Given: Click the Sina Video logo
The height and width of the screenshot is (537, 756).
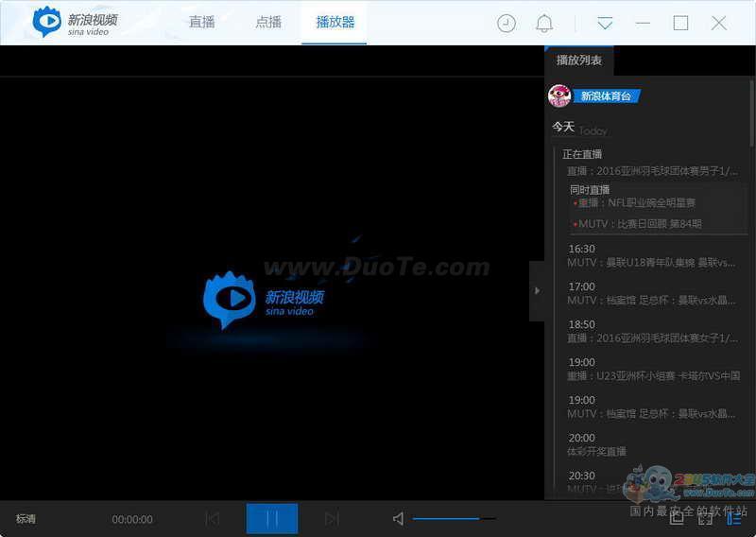Looking at the screenshot, I should click(75, 23).
